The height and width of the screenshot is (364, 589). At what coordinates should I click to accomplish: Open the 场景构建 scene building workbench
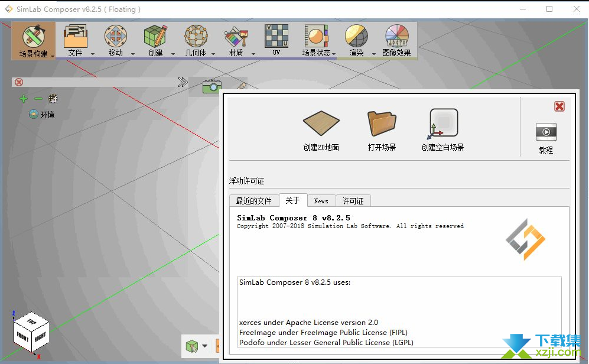click(34, 41)
